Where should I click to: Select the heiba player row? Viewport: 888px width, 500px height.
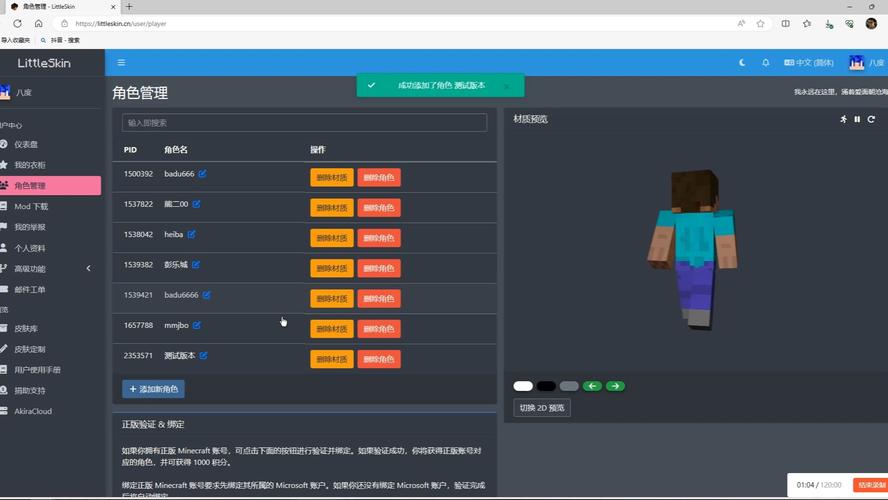305,238
